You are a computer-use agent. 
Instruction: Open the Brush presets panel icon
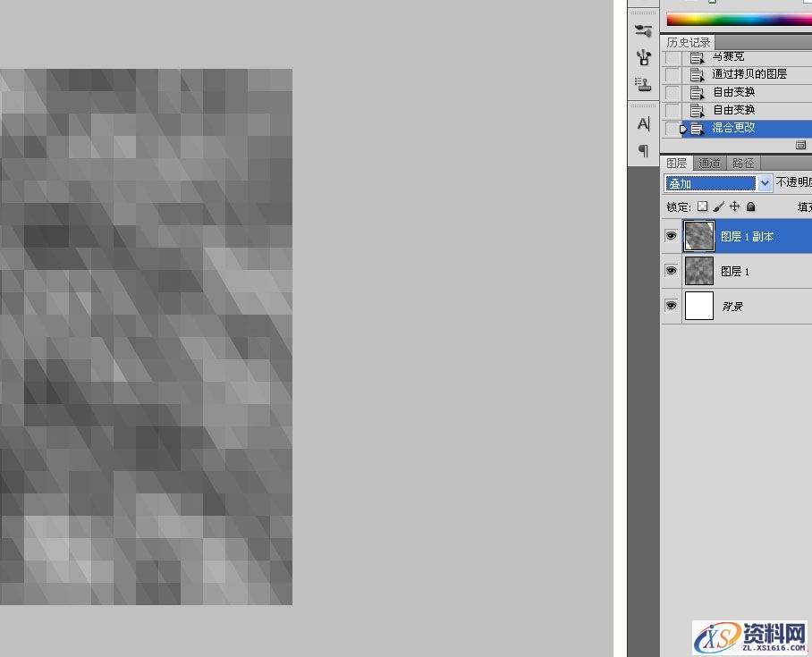click(643, 30)
